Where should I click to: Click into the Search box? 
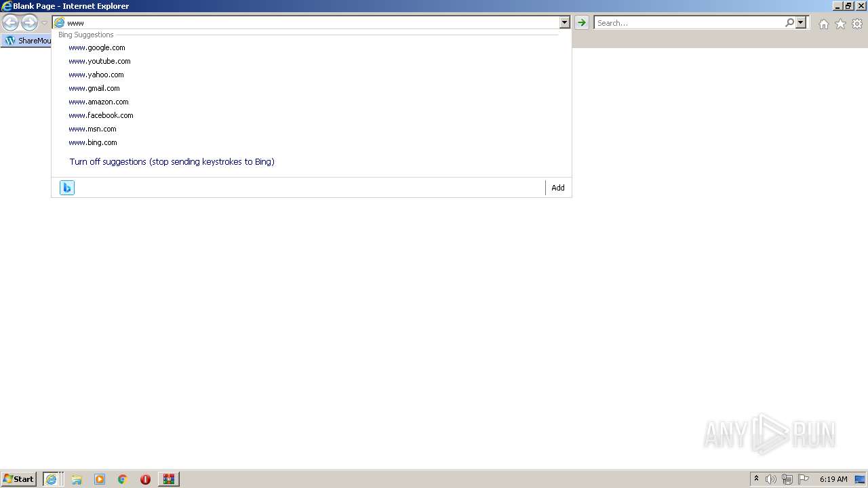tap(689, 23)
